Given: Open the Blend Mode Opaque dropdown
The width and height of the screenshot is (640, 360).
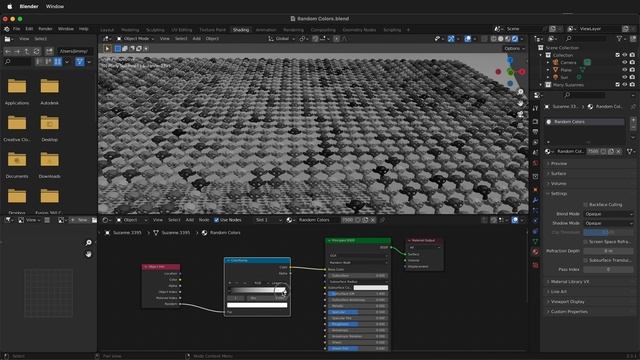Looking at the screenshot, I should point(608,214).
